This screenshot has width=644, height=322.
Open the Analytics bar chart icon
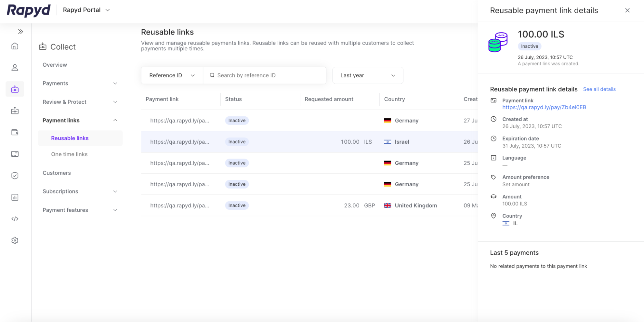tap(15, 197)
